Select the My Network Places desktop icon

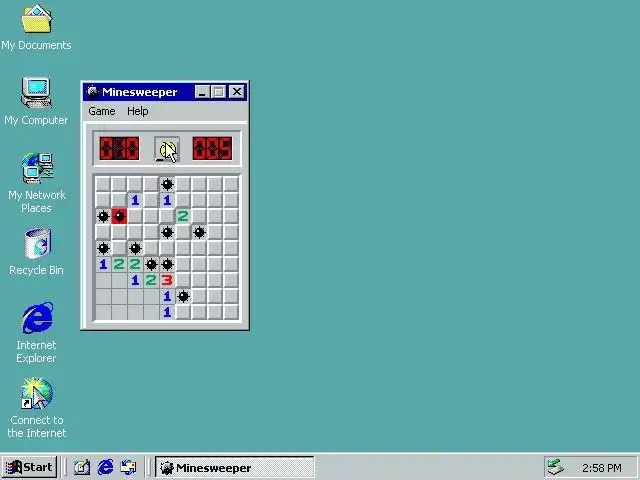(x=36, y=183)
